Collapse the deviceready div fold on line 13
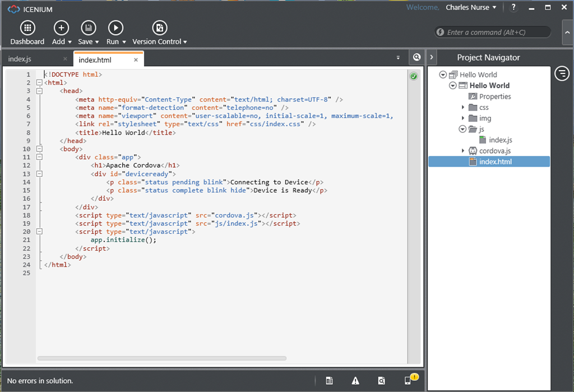 39,174
